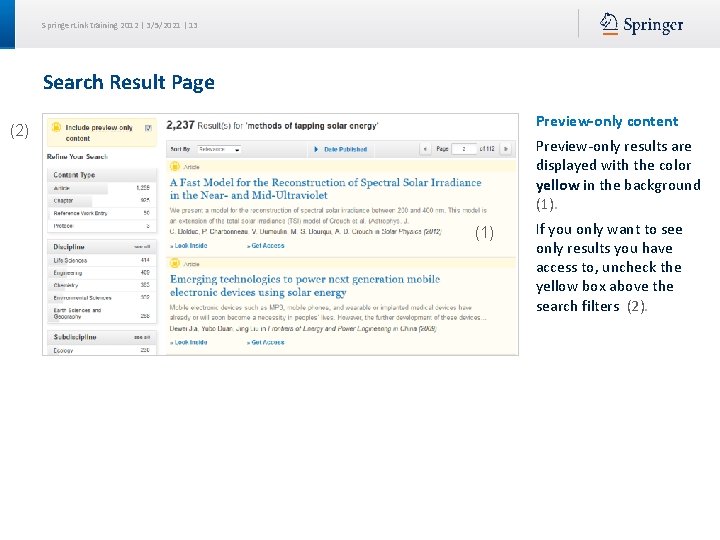
Task: Click the triangle arrow next to Date Published
Action: [x=316, y=149]
